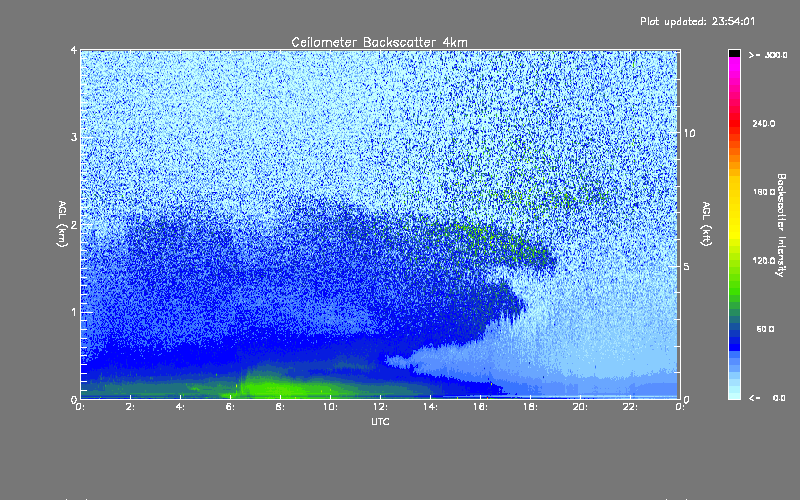Image resolution: width=800 pixels, height=500 pixels.
Task: Click the '22:' UTC tick label
Action: [x=630, y=407]
